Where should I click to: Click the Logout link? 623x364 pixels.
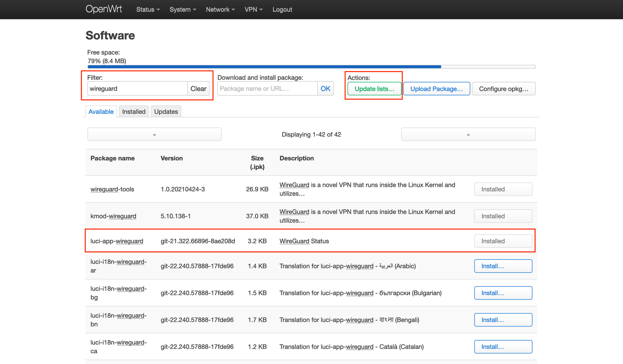coord(282,10)
